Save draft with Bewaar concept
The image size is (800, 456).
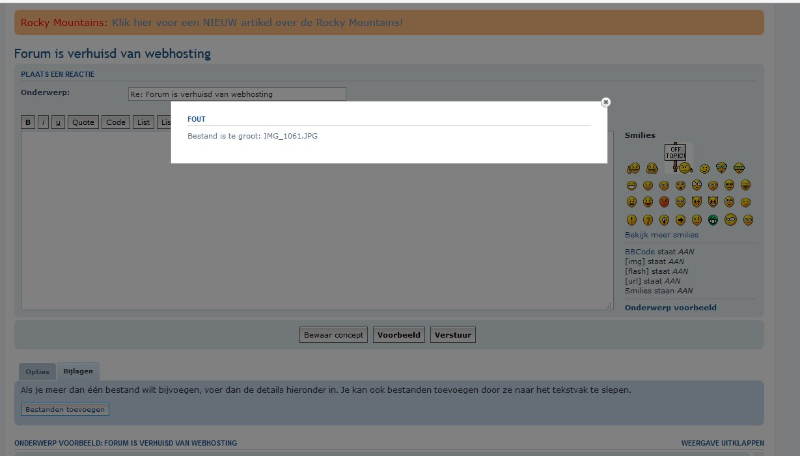click(x=334, y=335)
